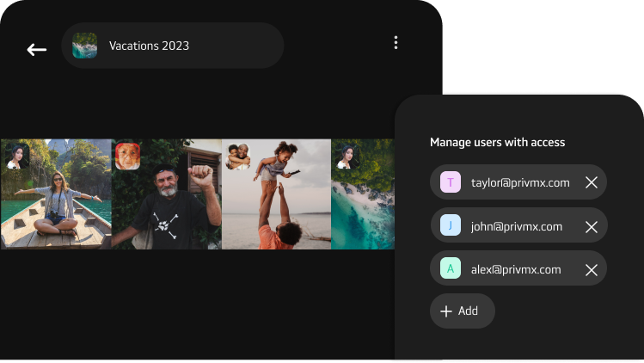Screen dimensions: 644x363
Task: Click the uploader avatar on the boat photo
Action: tap(17, 157)
